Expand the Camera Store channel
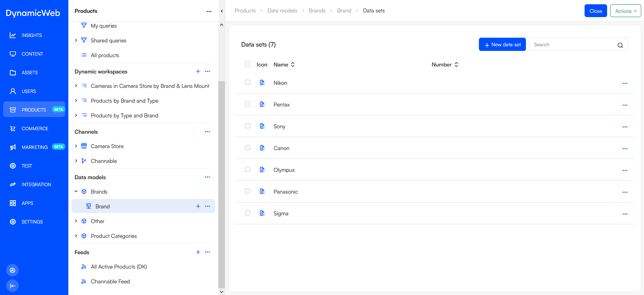 click(x=76, y=146)
